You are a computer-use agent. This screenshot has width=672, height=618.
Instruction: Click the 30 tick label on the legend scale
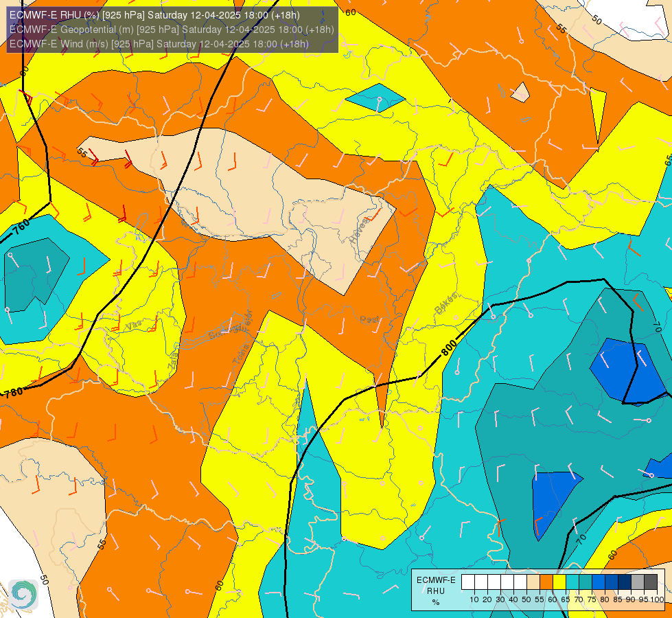click(500, 599)
